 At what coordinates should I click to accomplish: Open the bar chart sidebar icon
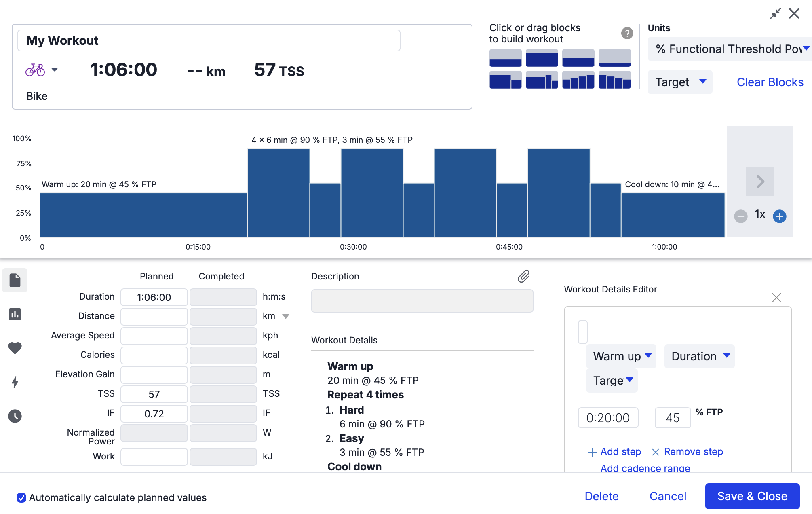(x=15, y=314)
